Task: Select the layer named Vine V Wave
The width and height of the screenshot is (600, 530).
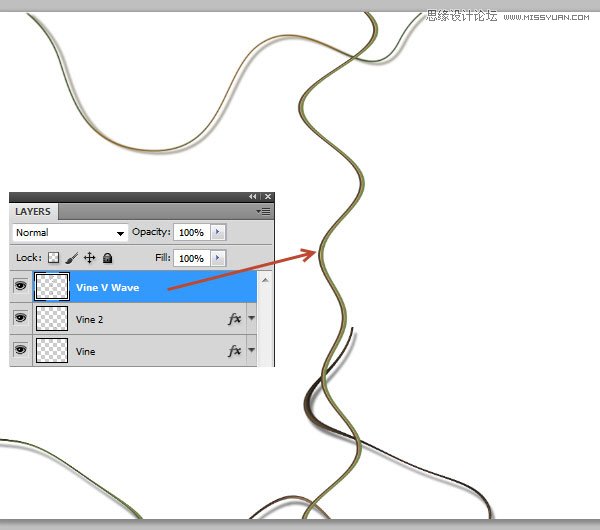Action: (108, 288)
